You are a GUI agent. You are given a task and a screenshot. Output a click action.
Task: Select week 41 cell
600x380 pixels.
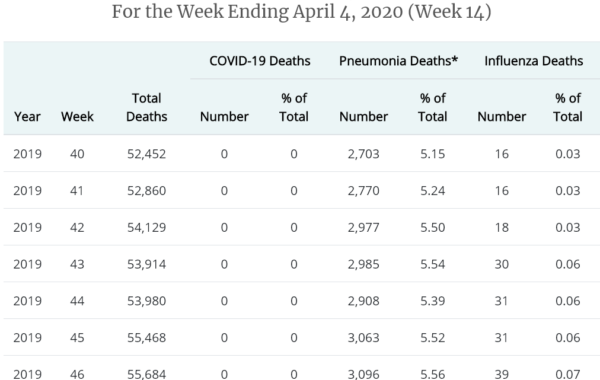[x=77, y=191]
